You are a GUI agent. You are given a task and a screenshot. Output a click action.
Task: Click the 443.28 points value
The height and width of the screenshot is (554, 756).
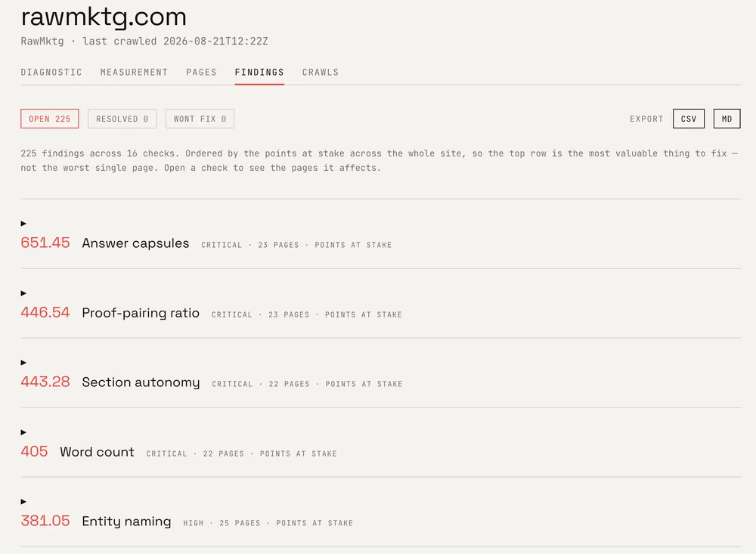(45, 382)
